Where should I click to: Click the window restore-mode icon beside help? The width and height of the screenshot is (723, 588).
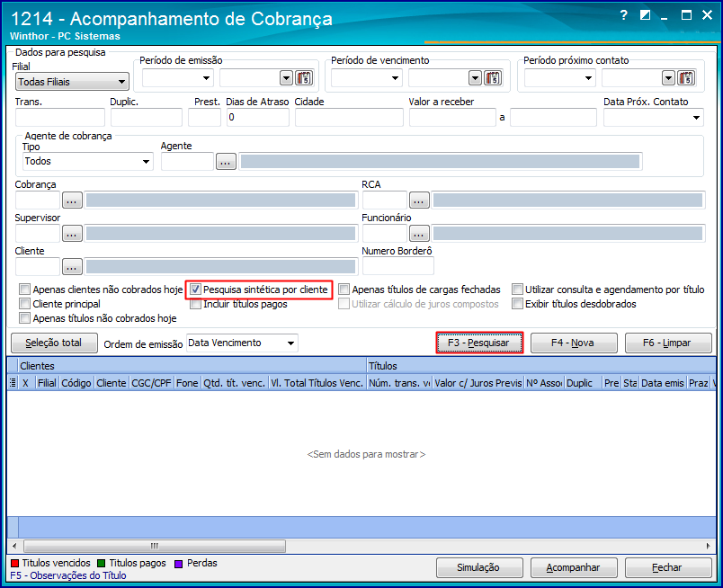coord(645,15)
